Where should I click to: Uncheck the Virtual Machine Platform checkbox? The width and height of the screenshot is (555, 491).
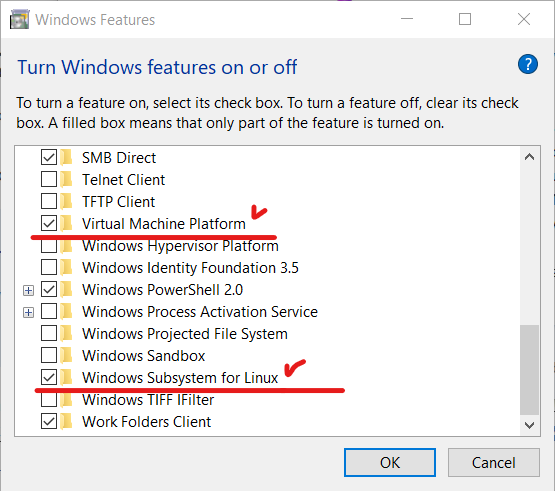tap(49, 223)
